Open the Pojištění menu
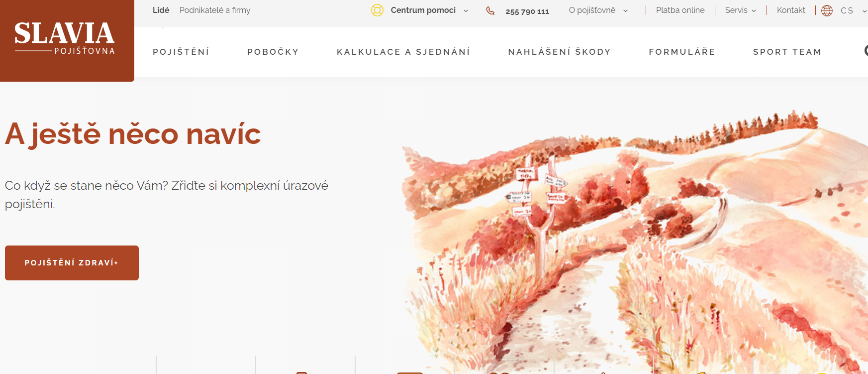 click(x=181, y=52)
